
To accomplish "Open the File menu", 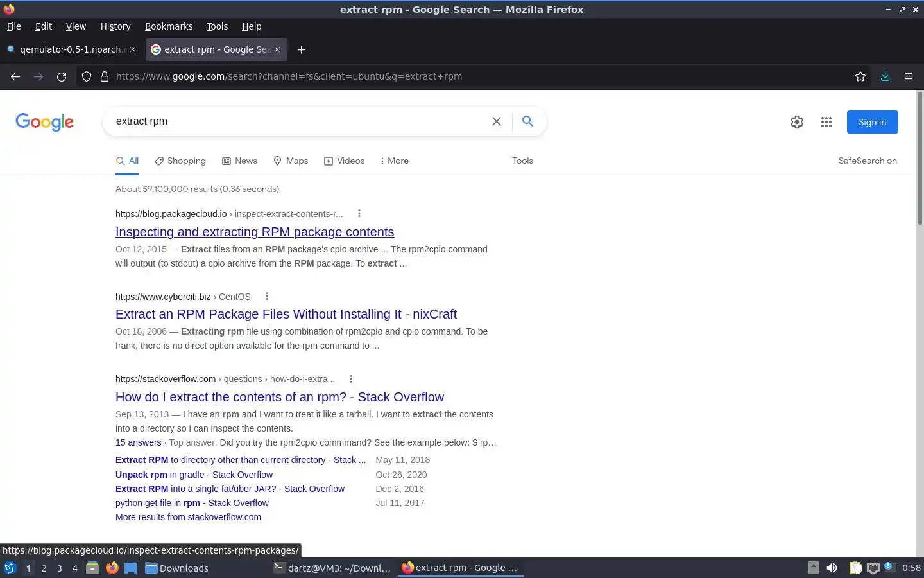I will click(x=14, y=26).
